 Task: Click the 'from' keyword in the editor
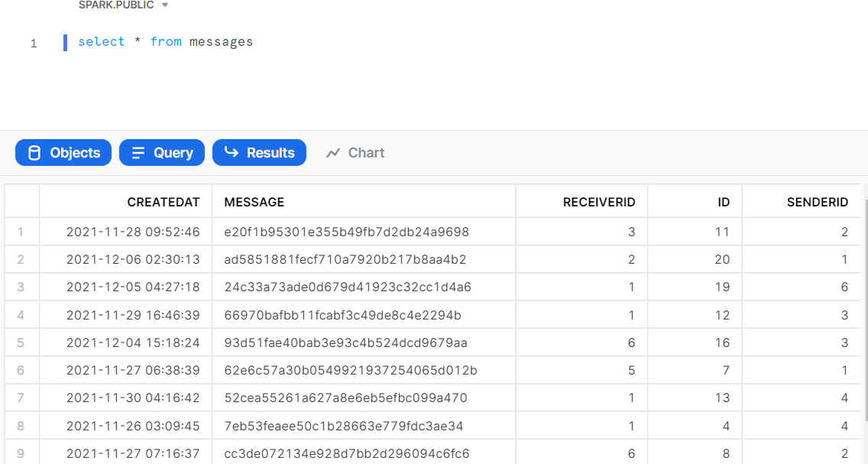[166, 42]
